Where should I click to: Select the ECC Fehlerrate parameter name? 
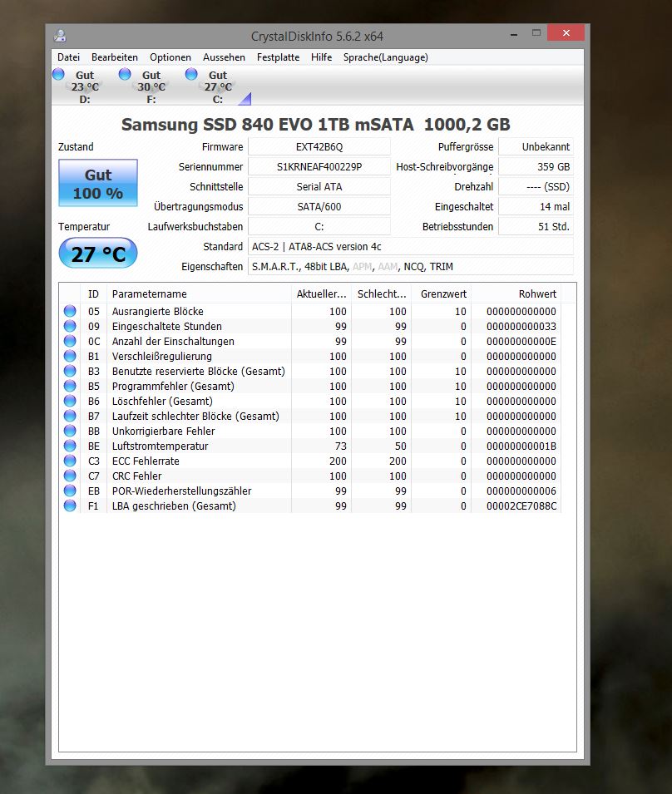pos(146,461)
